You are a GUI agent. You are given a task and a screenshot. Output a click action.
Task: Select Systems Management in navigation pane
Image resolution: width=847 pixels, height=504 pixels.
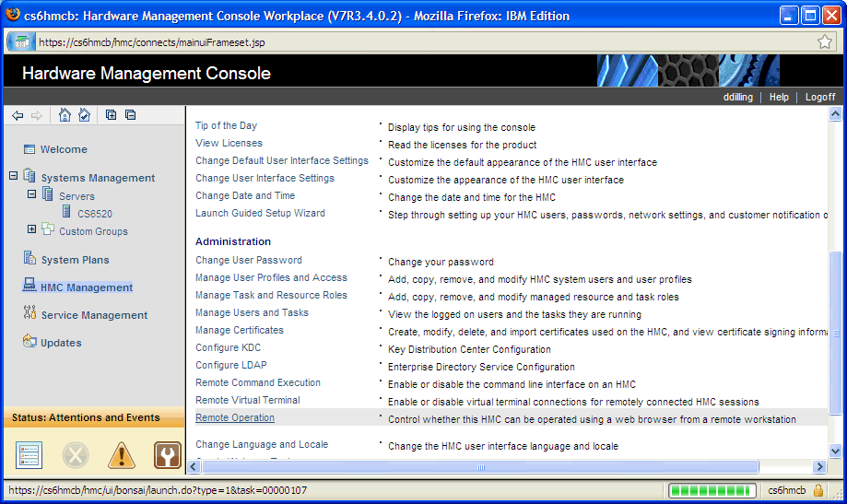(x=98, y=178)
